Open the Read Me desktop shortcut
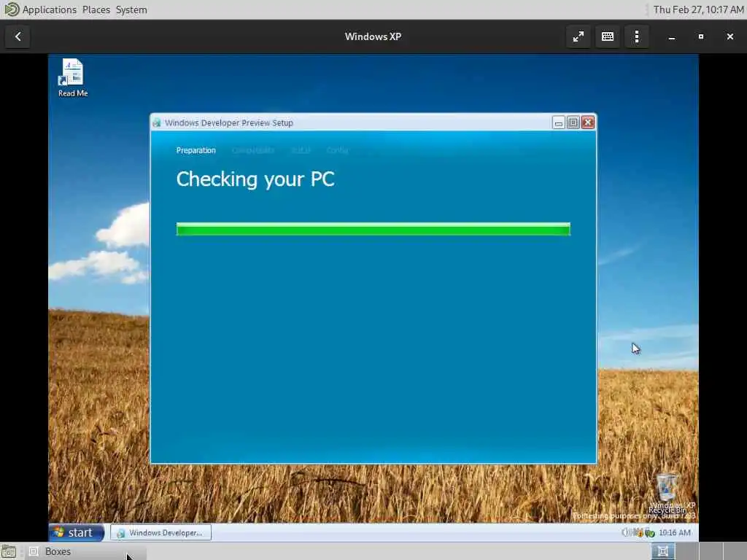This screenshot has width=747, height=560. pos(72,78)
